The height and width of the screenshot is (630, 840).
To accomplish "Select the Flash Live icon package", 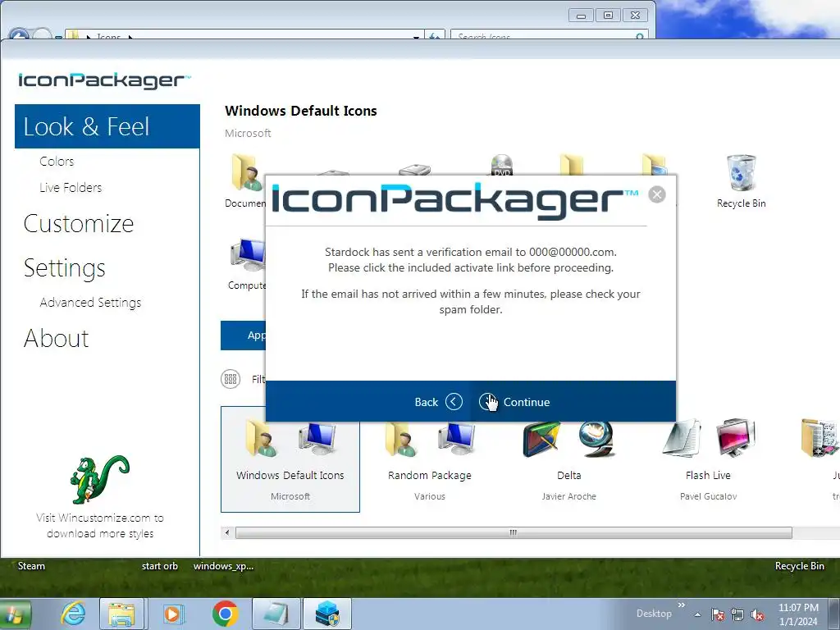I will (x=708, y=459).
